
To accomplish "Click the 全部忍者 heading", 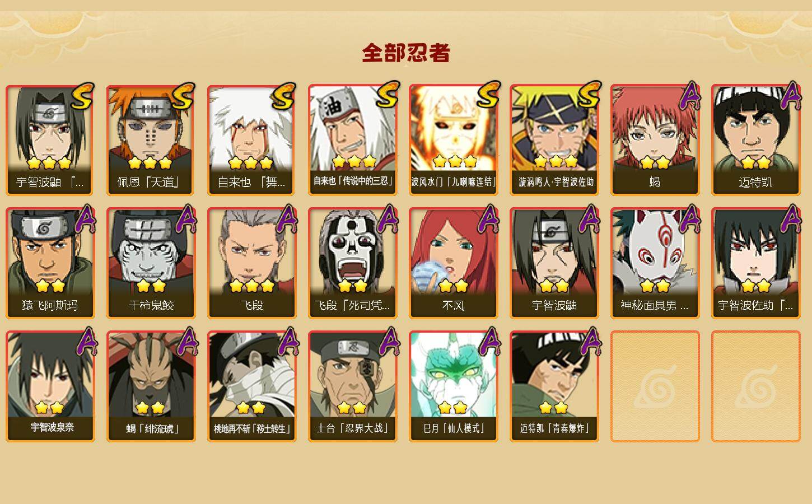I will (x=406, y=53).
